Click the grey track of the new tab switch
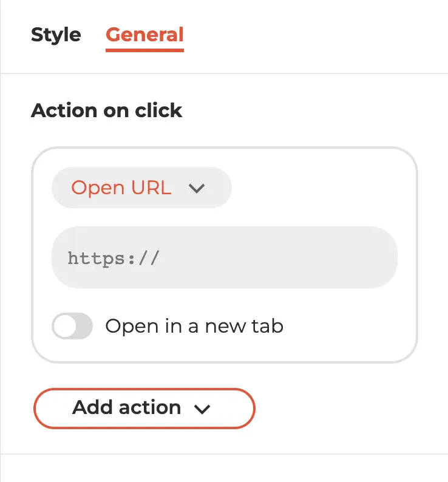448x482 pixels. click(x=84, y=326)
